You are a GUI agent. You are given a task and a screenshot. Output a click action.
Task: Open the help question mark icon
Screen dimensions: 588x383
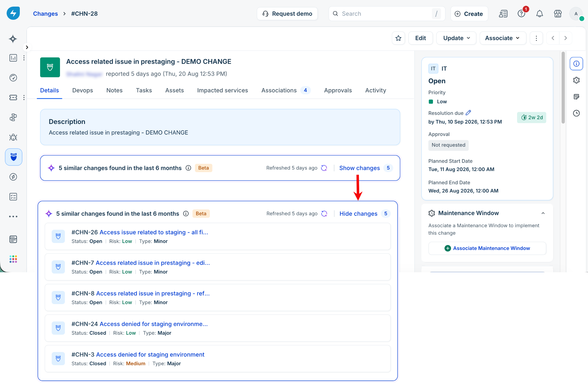pos(521,14)
